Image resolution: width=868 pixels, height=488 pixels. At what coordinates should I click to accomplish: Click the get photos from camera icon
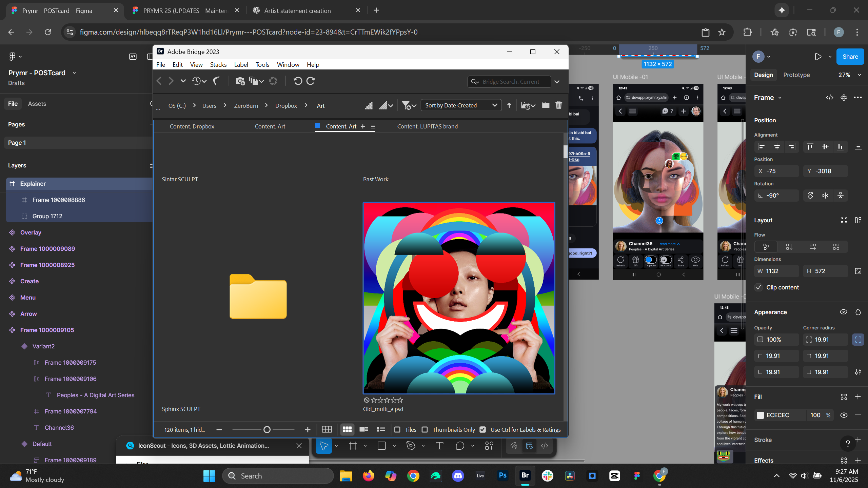point(240,81)
